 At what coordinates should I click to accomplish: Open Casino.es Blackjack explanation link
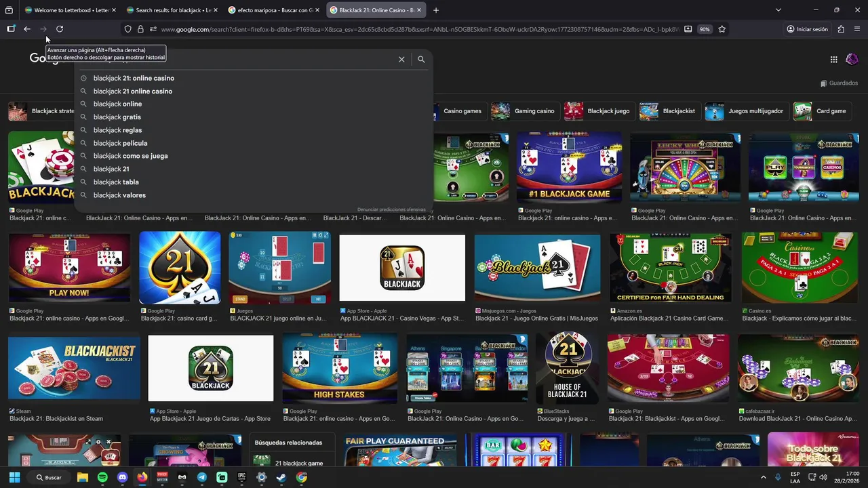[x=800, y=319]
